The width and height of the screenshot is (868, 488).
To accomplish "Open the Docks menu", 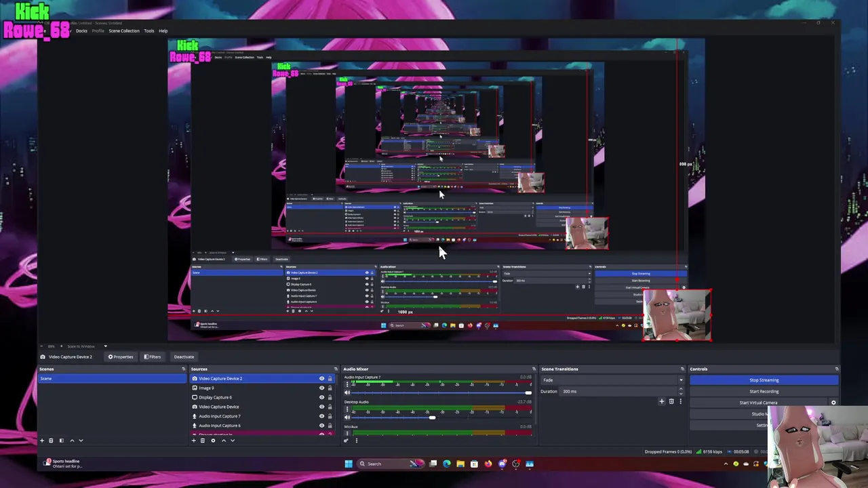I will [x=81, y=30].
